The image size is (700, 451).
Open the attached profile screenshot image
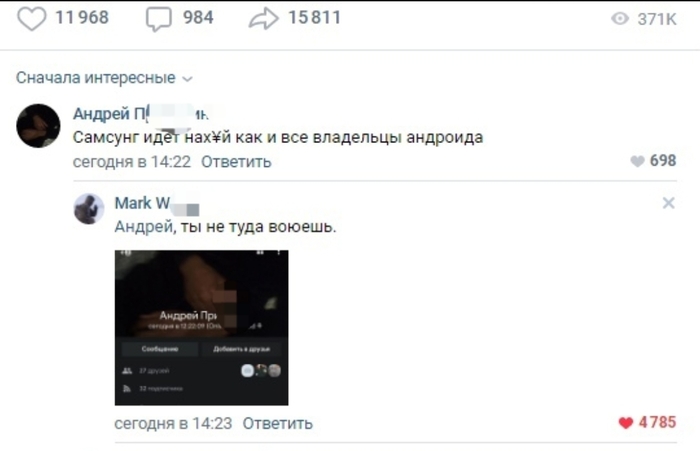click(201, 328)
